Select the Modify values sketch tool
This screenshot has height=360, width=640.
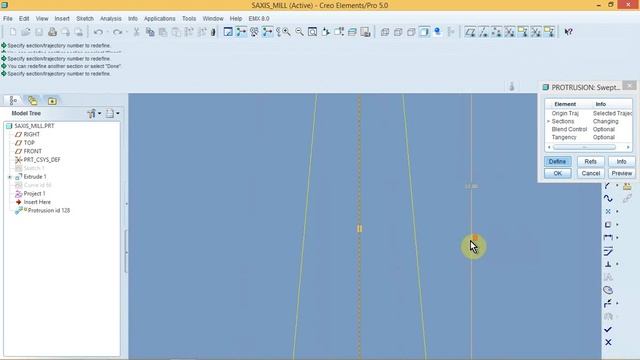pyautogui.click(x=608, y=251)
